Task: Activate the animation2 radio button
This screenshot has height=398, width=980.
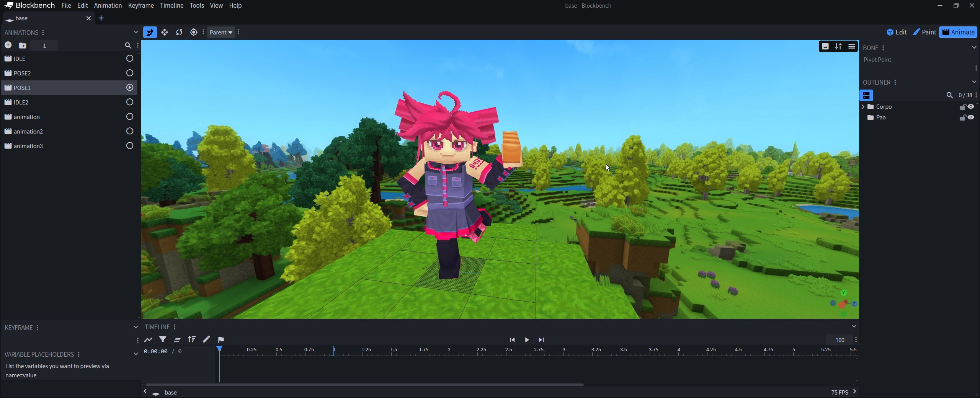Action: tap(130, 131)
